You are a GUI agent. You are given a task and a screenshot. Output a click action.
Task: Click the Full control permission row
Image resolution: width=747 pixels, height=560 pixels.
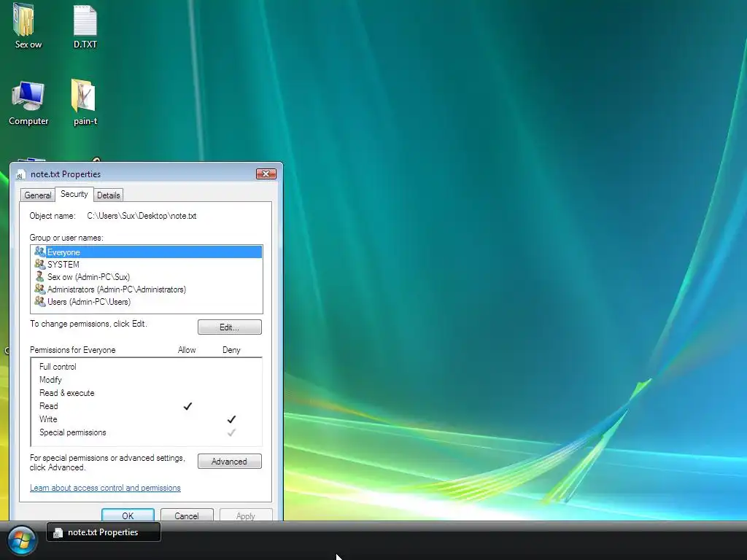pyautogui.click(x=147, y=367)
